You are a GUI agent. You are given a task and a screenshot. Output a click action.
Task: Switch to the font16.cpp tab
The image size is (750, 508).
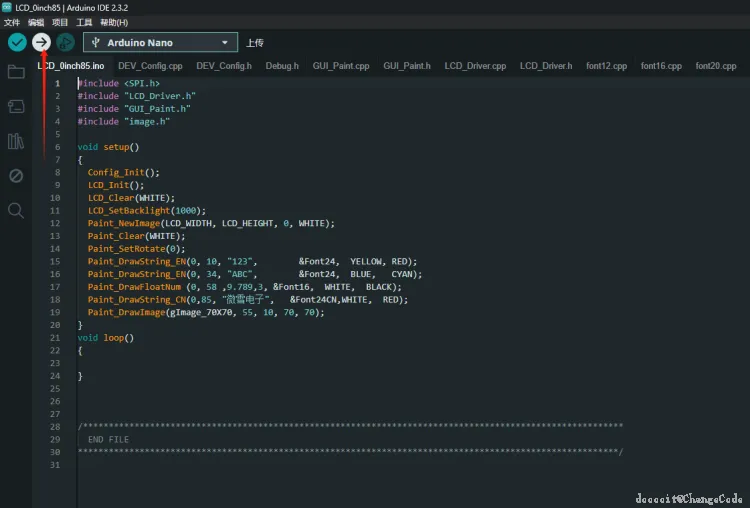pos(661,66)
